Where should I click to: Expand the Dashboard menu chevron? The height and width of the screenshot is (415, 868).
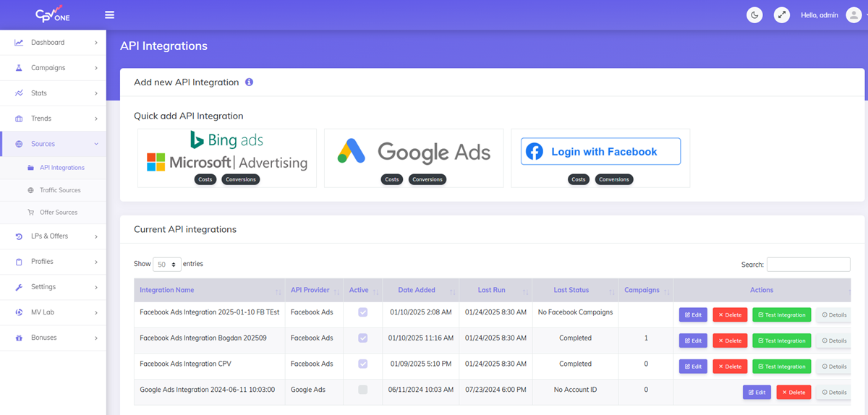point(95,43)
